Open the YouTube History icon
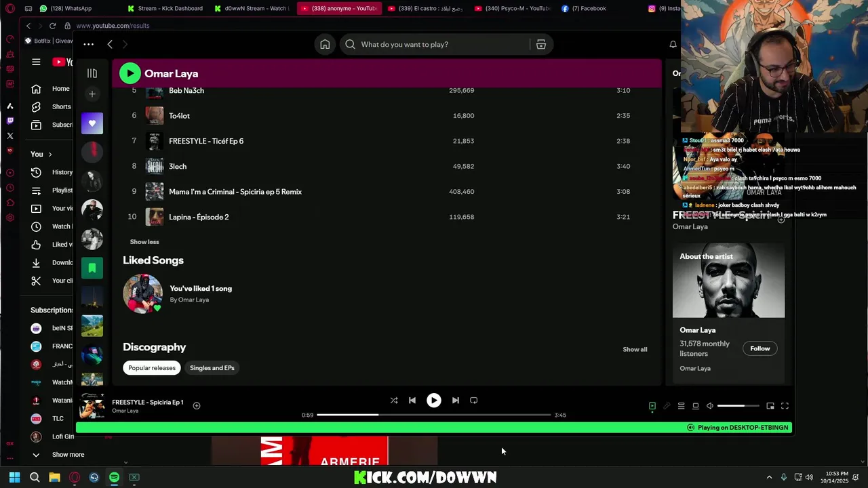868x488 pixels. point(36,172)
